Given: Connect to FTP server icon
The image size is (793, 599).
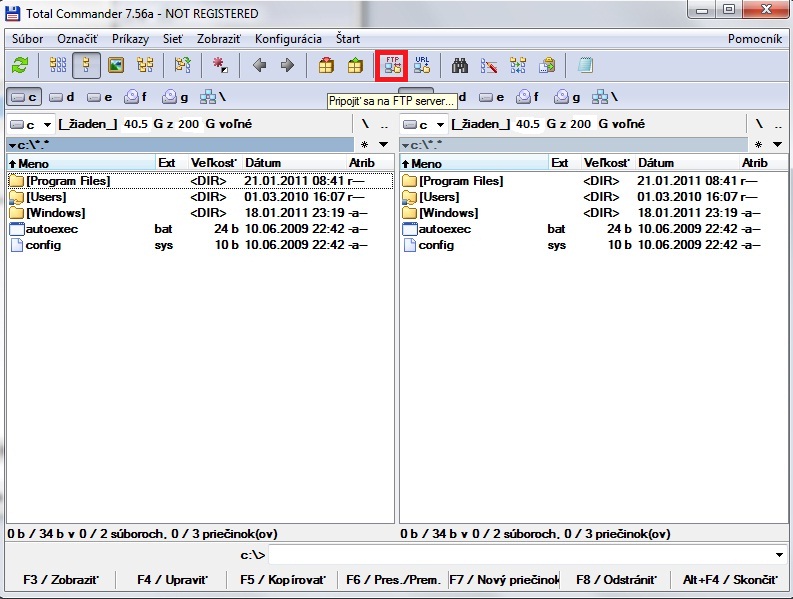Looking at the screenshot, I should click(392, 65).
